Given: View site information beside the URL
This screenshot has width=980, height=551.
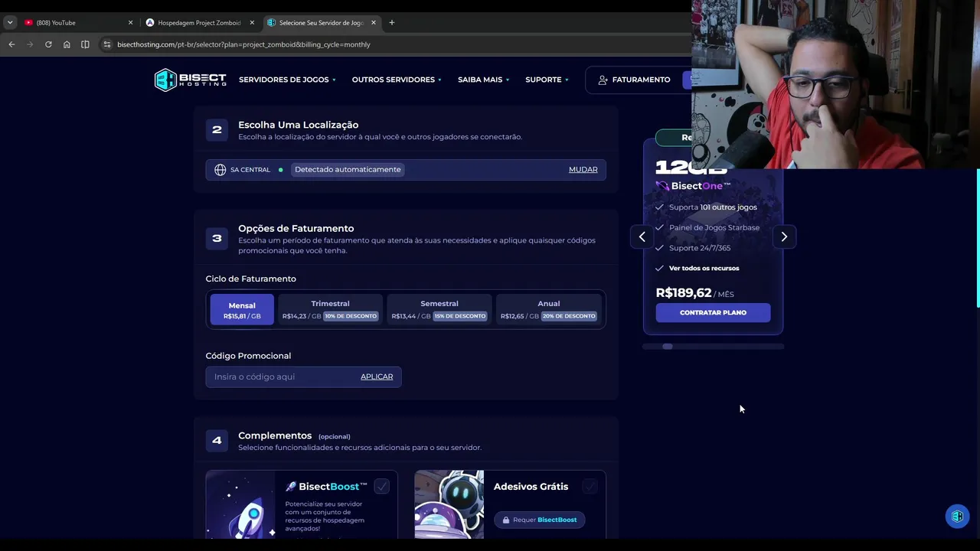Looking at the screenshot, I should tap(107, 44).
